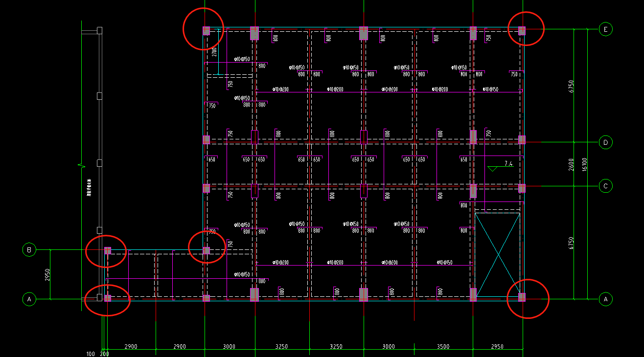Select the 6750 dimension between axes C and A

click(571, 243)
